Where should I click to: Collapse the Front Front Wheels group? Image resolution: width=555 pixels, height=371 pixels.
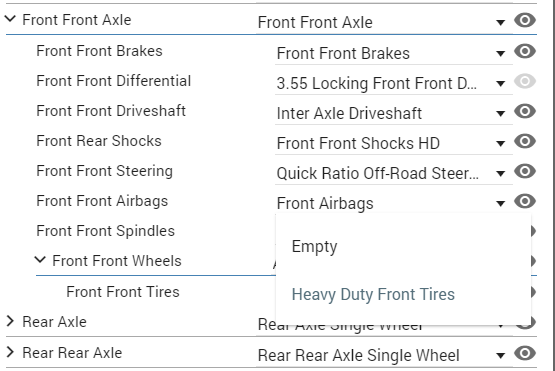pyautogui.click(x=40, y=259)
